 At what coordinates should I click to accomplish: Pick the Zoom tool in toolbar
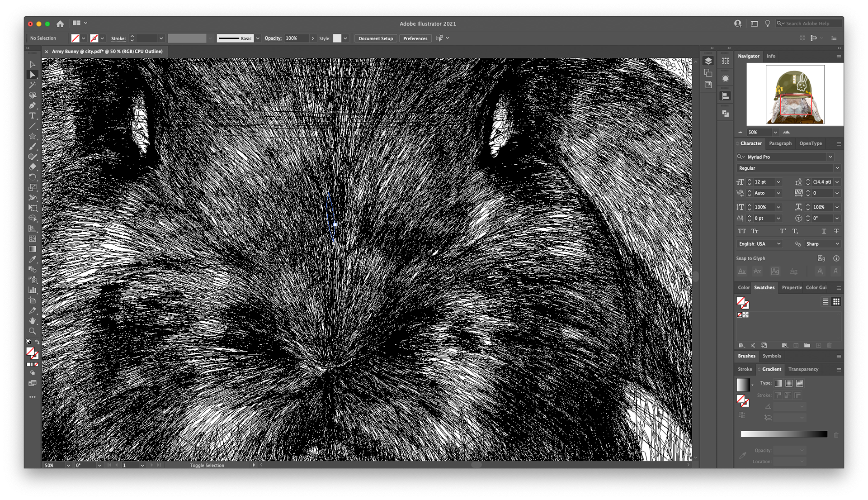(33, 331)
